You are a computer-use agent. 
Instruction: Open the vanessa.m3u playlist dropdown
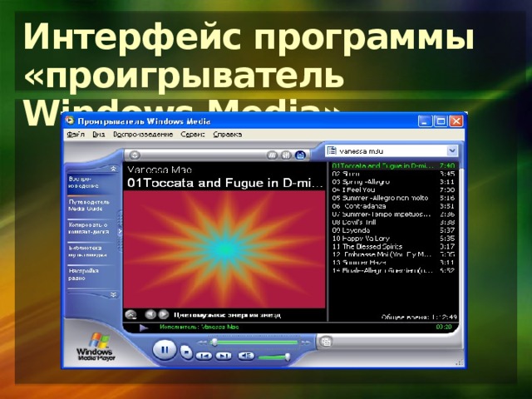tap(452, 150)
